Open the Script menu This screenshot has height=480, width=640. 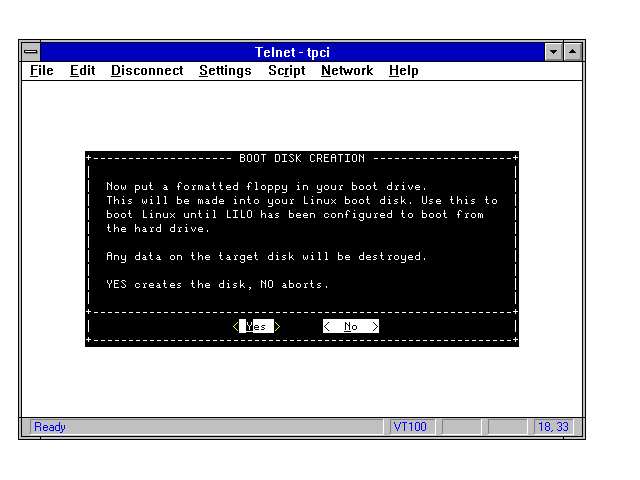286,71
